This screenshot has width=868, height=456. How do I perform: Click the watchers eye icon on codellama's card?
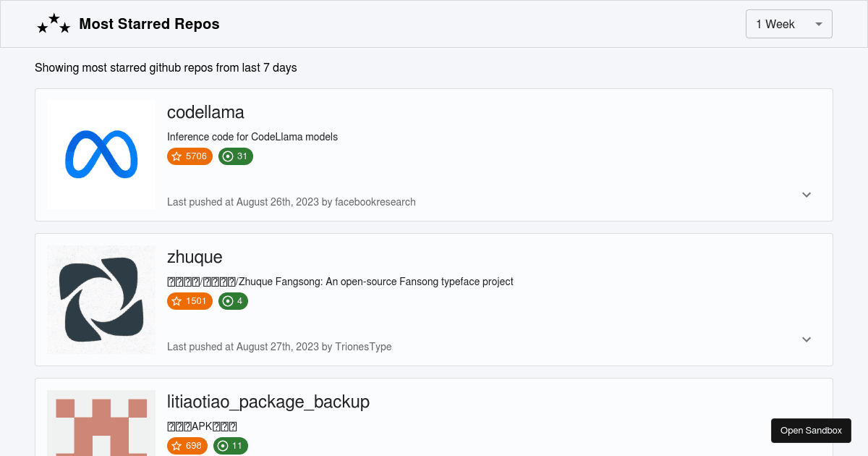click(x=227, y=156)
